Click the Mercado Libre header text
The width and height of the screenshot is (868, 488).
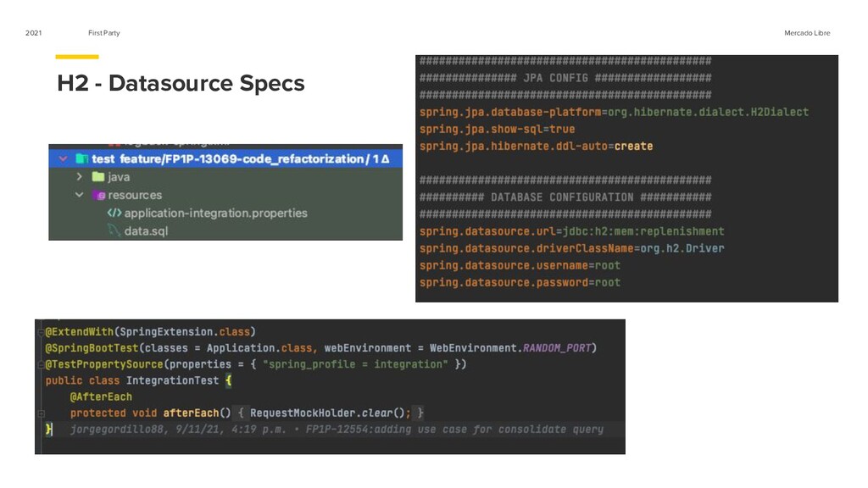[807, 33]
